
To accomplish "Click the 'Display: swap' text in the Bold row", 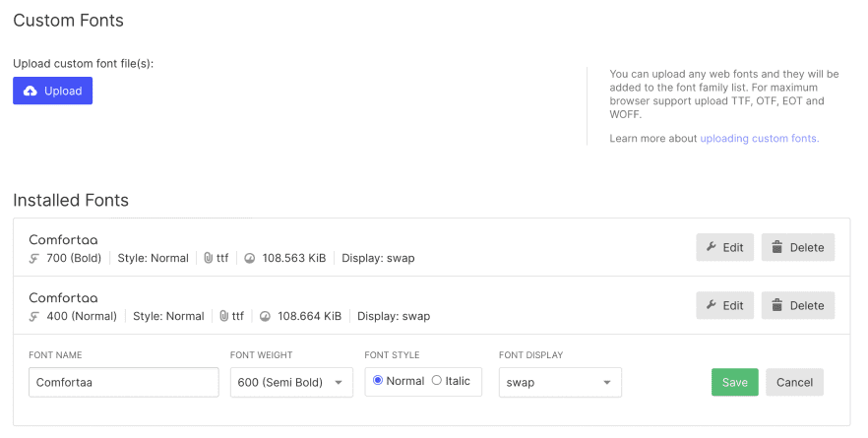I will click(x=378, y=258).
